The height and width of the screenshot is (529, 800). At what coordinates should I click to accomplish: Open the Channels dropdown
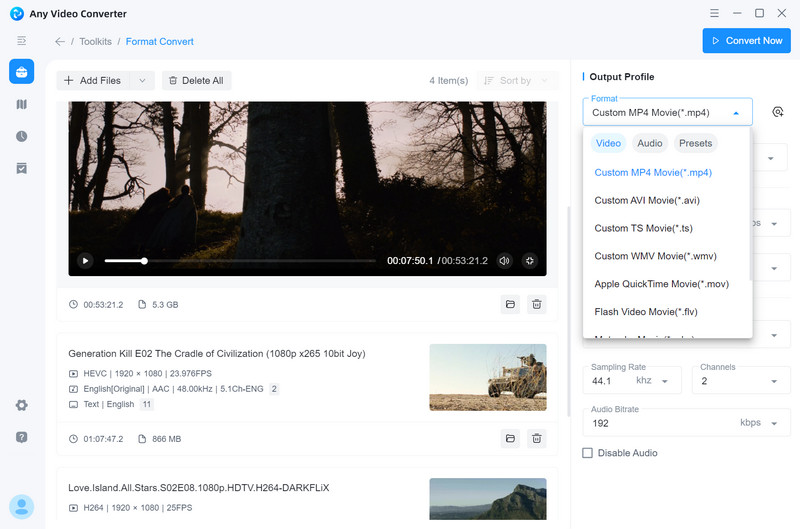pos(774,381)
